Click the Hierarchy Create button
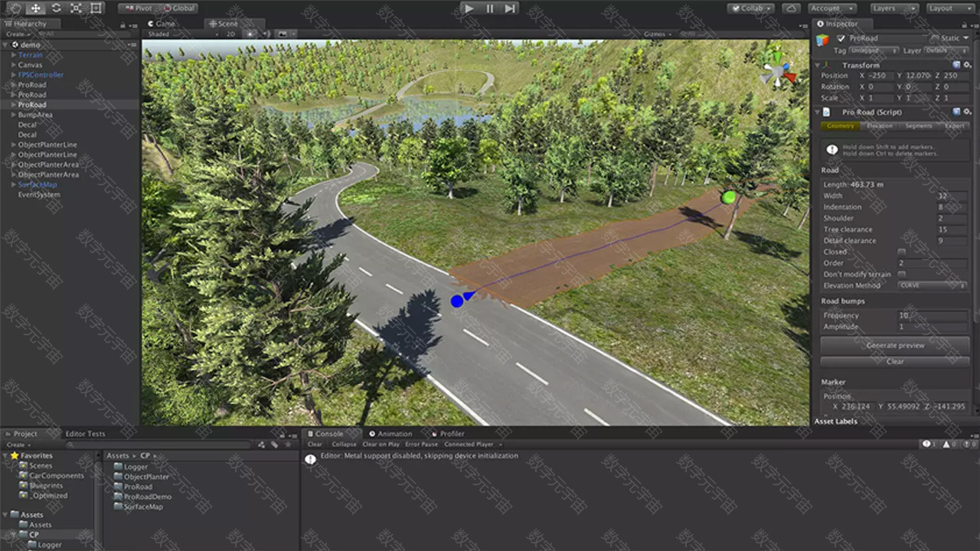Image resolution: width=980 pixels, height=551 pixels. point(17,34)
